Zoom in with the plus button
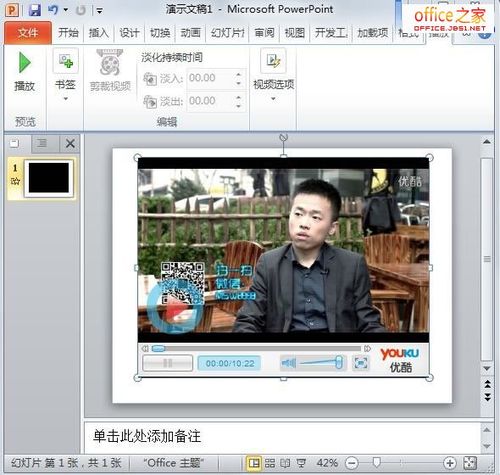 click(x=450, y=463)
